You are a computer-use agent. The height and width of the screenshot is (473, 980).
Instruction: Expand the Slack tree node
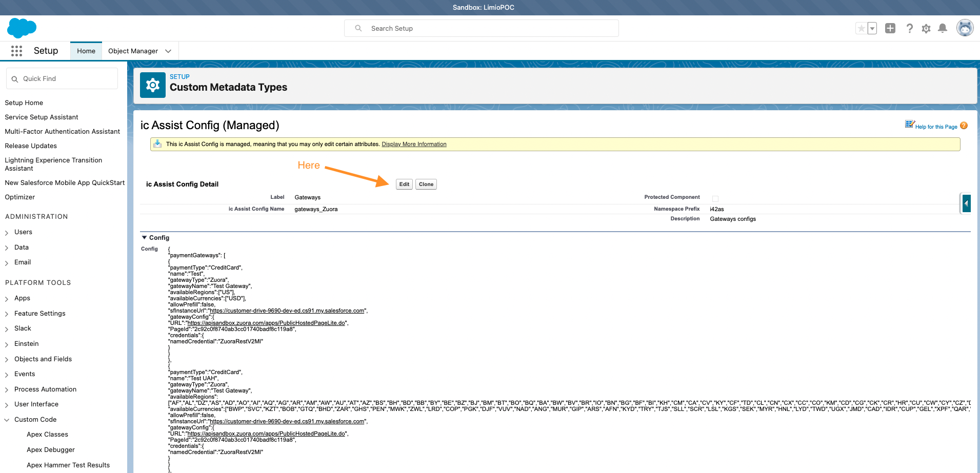7,329
